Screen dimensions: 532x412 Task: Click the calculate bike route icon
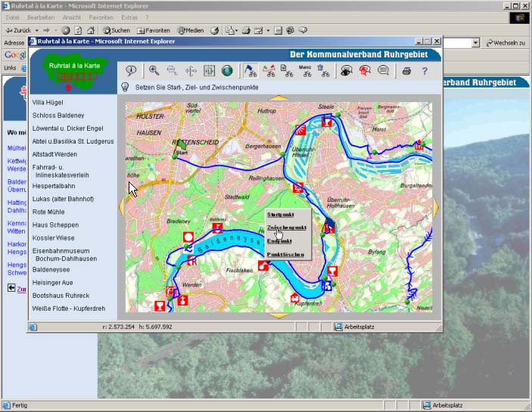coord(269,71)
